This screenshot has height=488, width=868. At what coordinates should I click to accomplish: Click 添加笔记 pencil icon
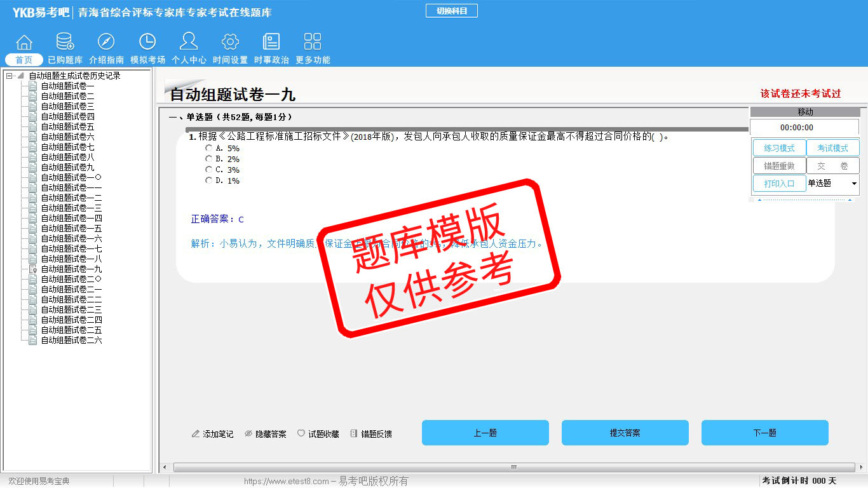[196, 434]
